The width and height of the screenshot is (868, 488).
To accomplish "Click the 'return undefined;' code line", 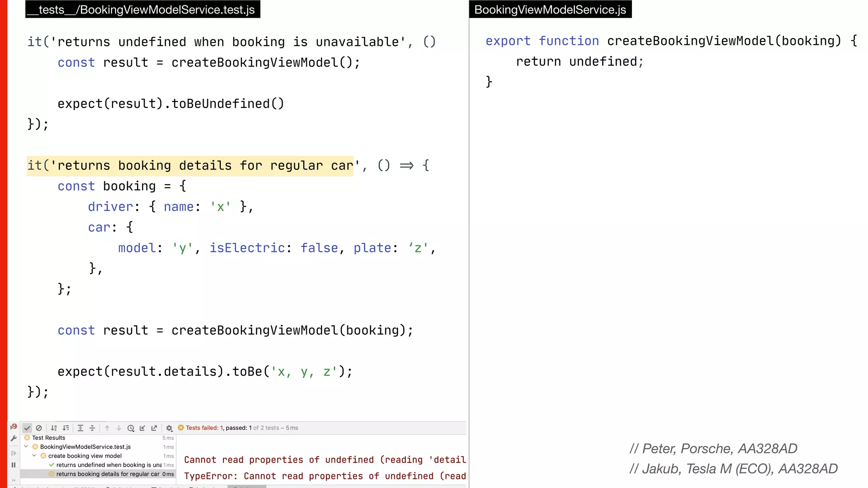I will click(579, 62).
